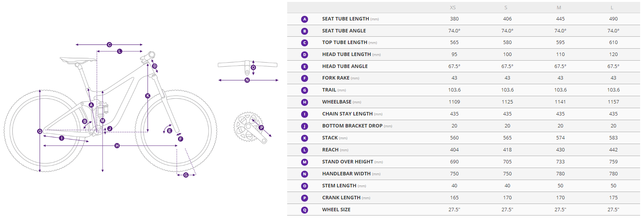Click the G trail marker below front wheel
644x219 pixels.
186,175
